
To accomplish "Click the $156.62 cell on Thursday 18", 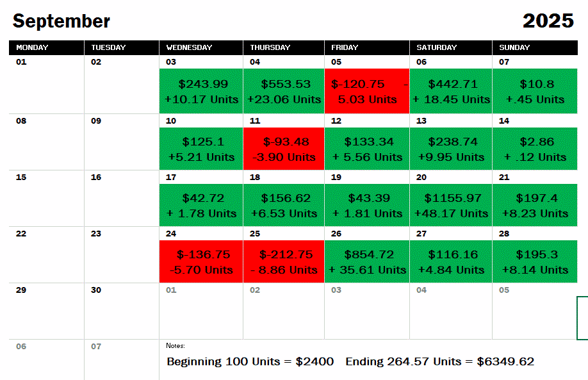I will tap(284, 205).
